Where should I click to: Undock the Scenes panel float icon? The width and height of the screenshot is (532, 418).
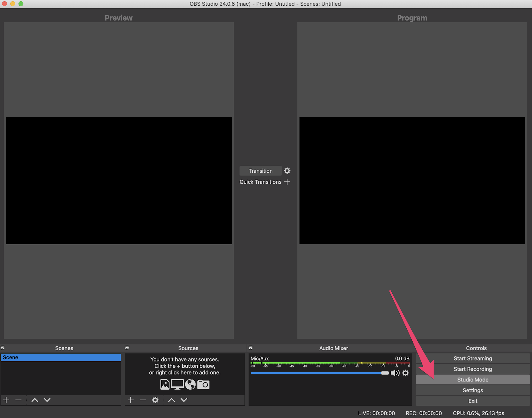tap(3, 348)
